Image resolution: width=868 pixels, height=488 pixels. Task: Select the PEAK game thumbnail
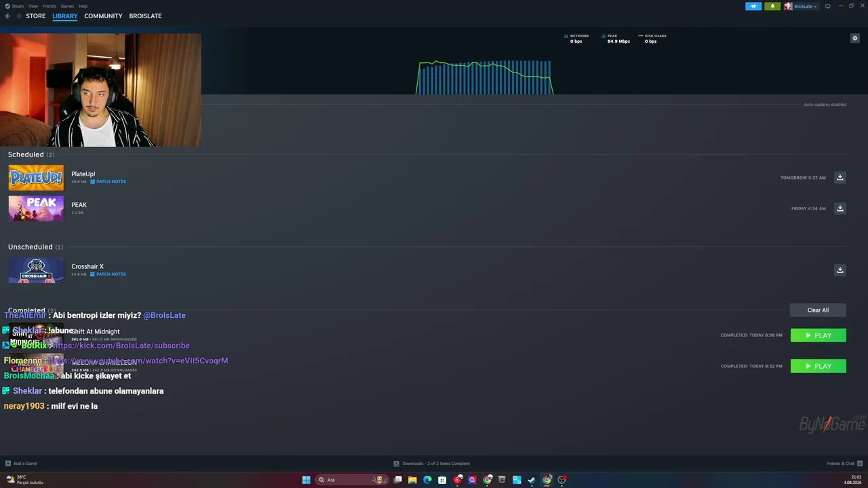click(36, 208)
